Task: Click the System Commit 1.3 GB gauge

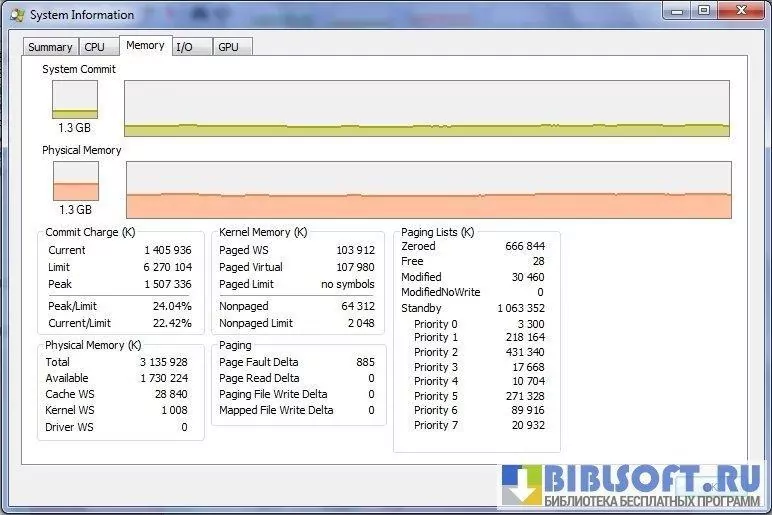Action: click(x=75, y=100)
